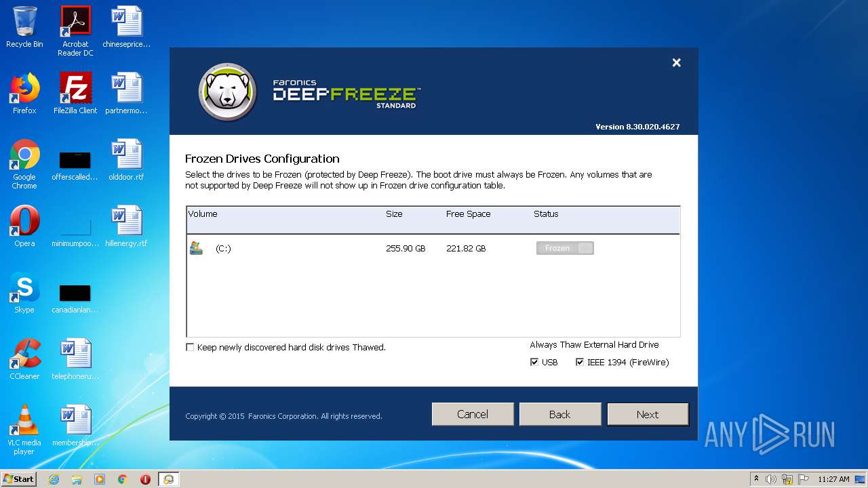Viewport: 868px width, 488px height.
Task: Click the 221.82 GB free space value
Action: coord(466,249)
